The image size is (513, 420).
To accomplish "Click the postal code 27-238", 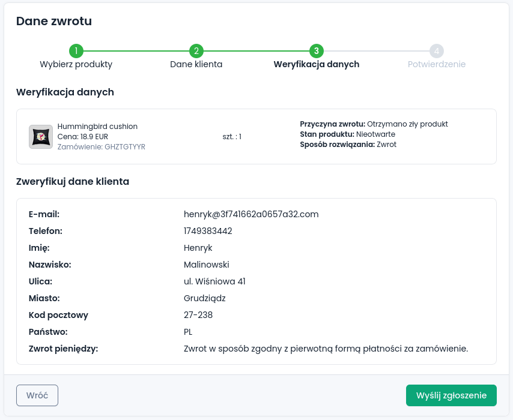I will (x=198, y=315).
